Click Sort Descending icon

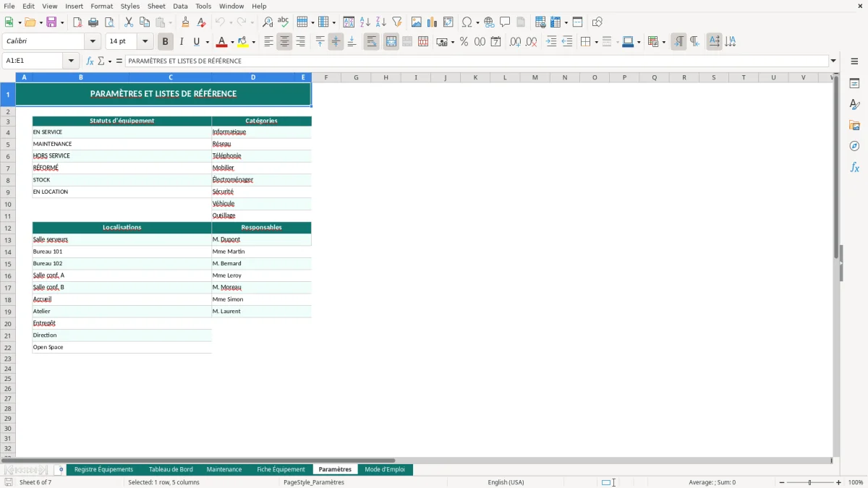click(380, 22)
